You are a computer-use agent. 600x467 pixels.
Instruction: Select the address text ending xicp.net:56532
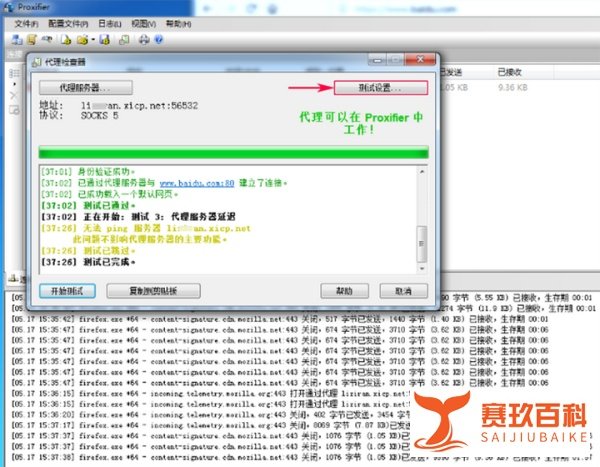[x=139, y=106]
